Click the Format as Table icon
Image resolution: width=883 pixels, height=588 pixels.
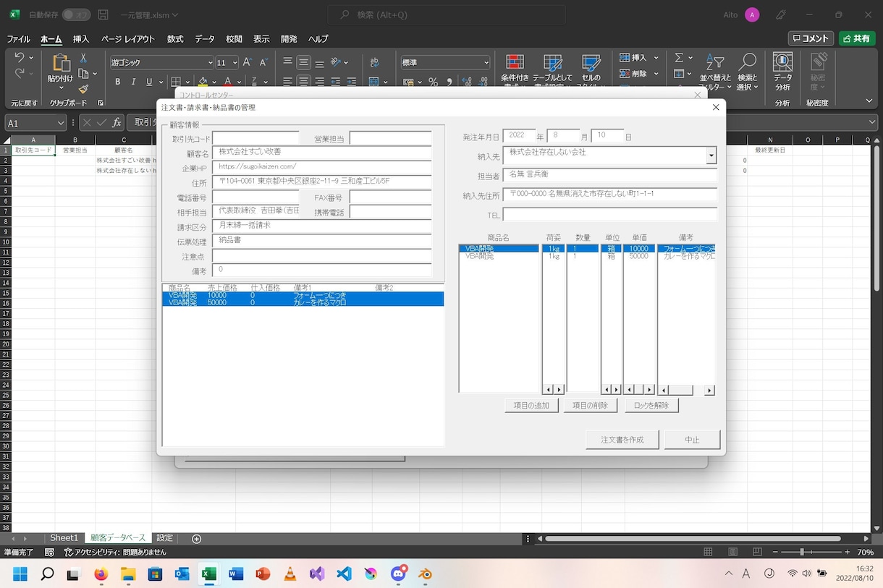pyautogui.click(x=553, y=64)
